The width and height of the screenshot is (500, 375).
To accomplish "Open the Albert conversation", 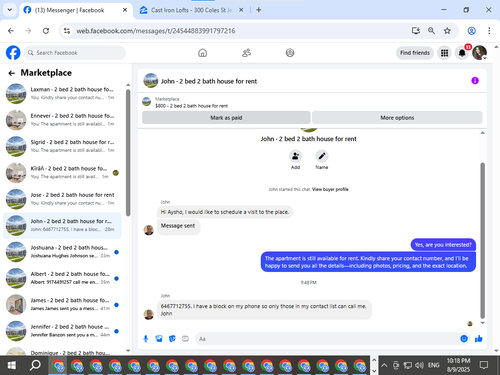I will coord(62,278).
